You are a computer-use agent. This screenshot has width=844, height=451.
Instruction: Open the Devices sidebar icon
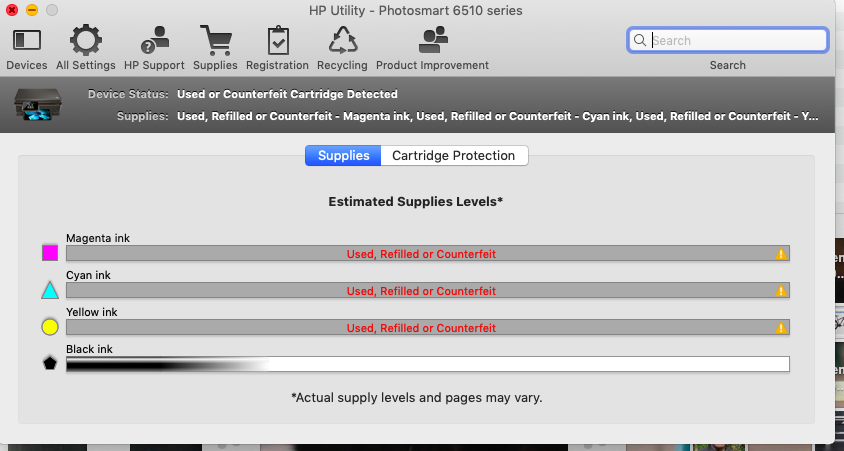point(26,41)
